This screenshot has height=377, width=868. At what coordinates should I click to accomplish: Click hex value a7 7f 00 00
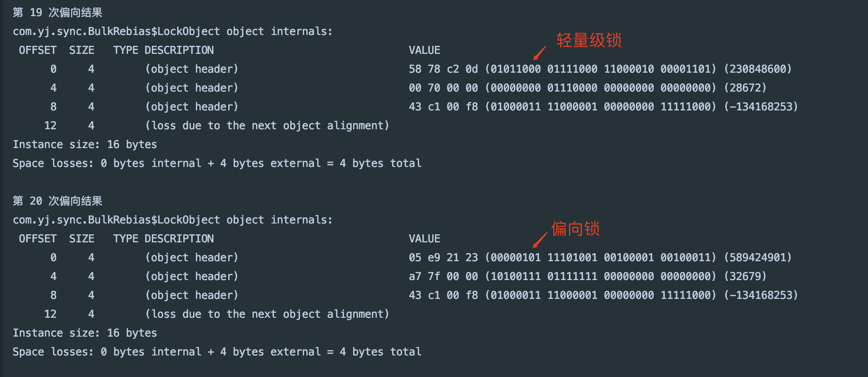pyautogui.click(x=443, y=276)
